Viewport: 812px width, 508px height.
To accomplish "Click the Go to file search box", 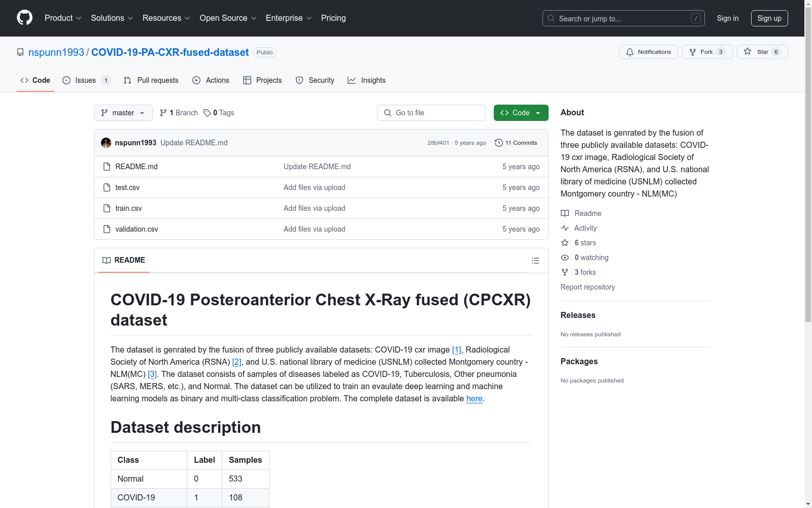I will tap(431, 113).
